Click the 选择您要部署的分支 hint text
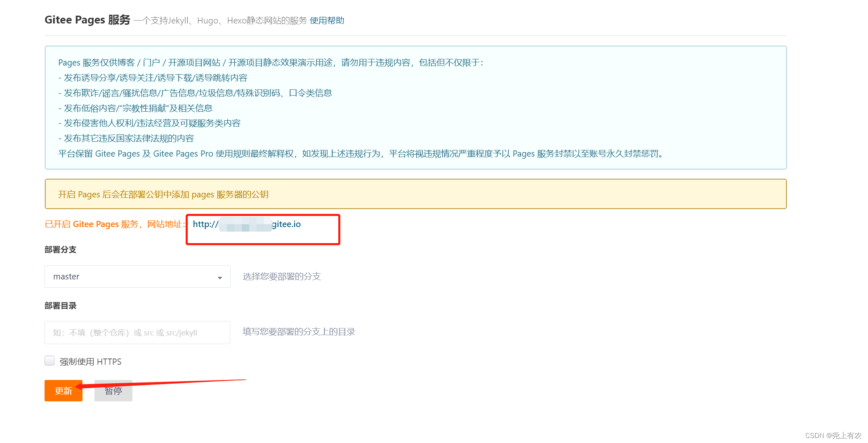868x443 pixels. coord(282,277)
